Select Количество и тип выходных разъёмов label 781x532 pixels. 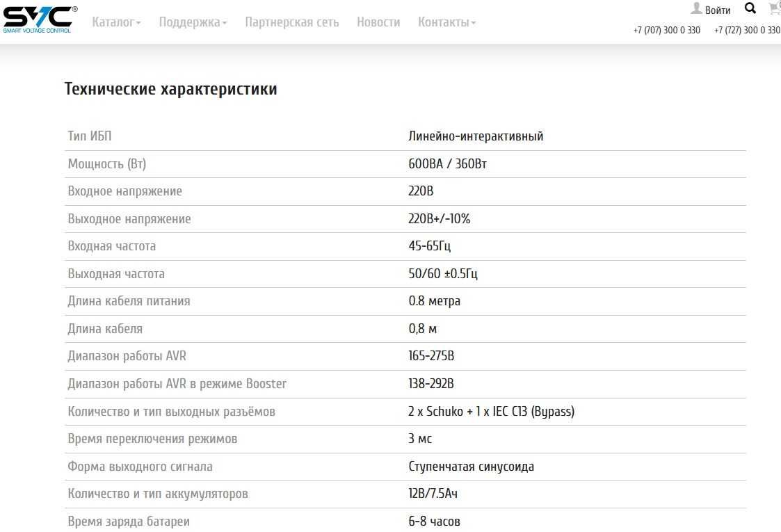pos(171,412)
